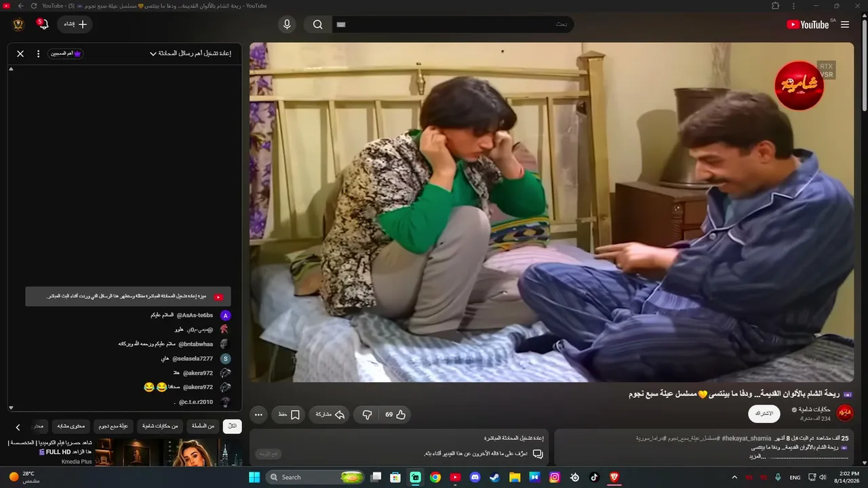This screenshot has height=488, width=868.
Task: Open the Windows Start menu
Action: click(x=254, y=477)
